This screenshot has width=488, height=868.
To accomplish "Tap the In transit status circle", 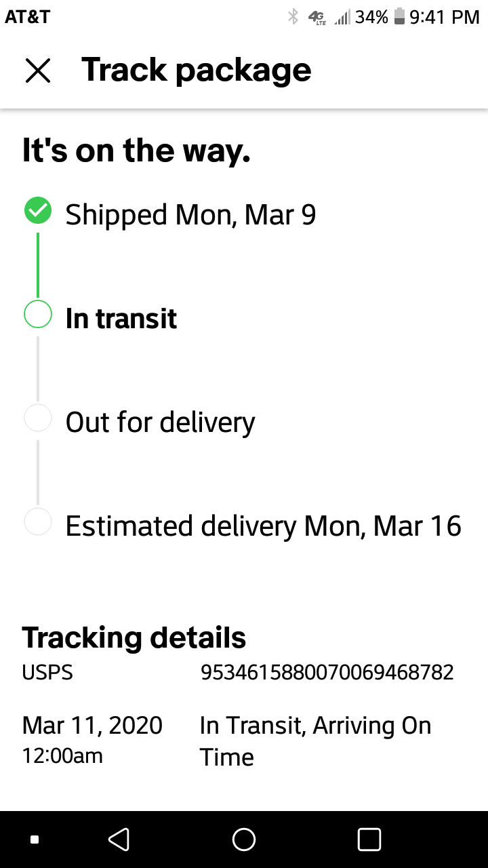I will [38, 314].
